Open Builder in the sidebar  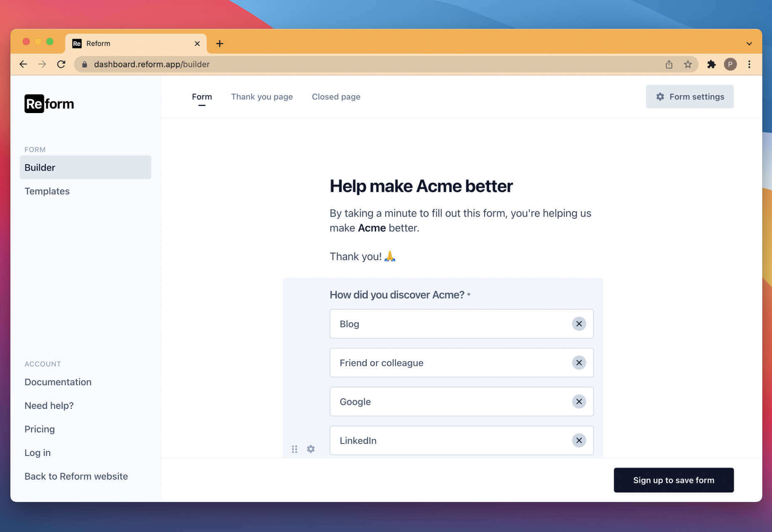pyautogui.click(x=85, y=167)
